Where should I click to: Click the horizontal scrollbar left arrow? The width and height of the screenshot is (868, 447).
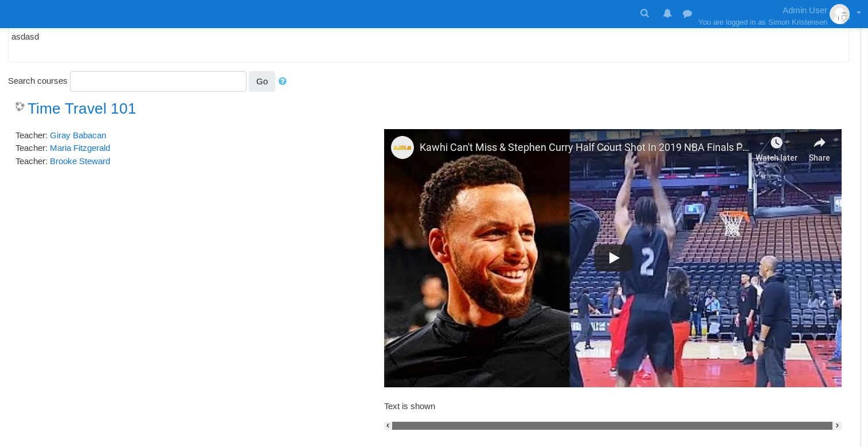388,426
